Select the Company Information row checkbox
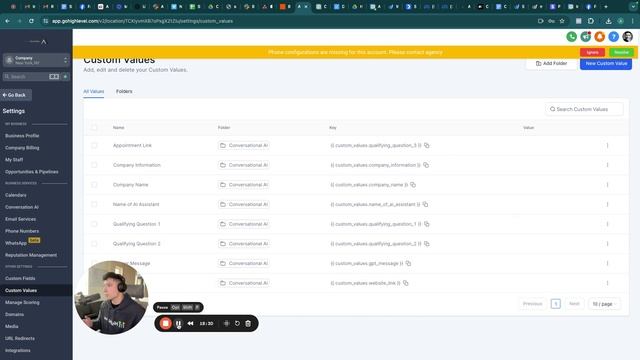Image resolution: width=640 pixels, height=360 pixels. click(94, 165)
